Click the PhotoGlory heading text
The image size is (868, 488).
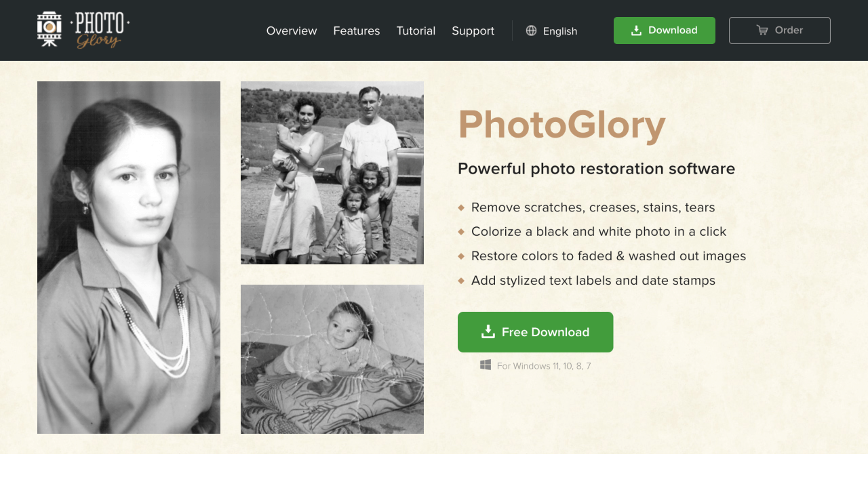pyautogui.click(x=561, y=125)
